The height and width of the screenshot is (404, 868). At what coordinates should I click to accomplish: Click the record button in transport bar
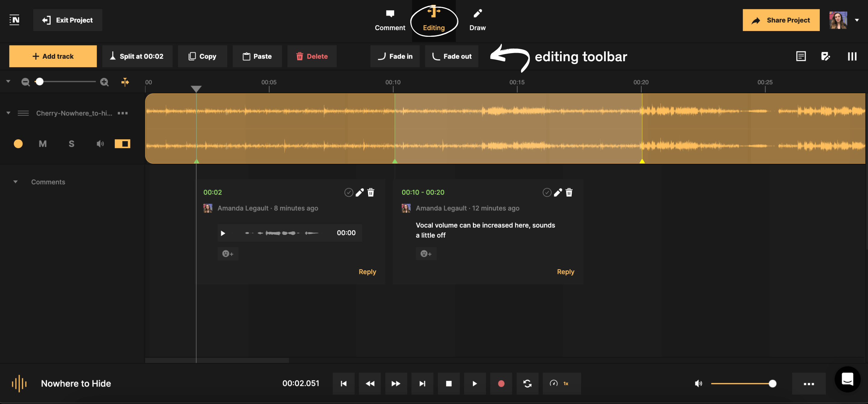point(501,383)
